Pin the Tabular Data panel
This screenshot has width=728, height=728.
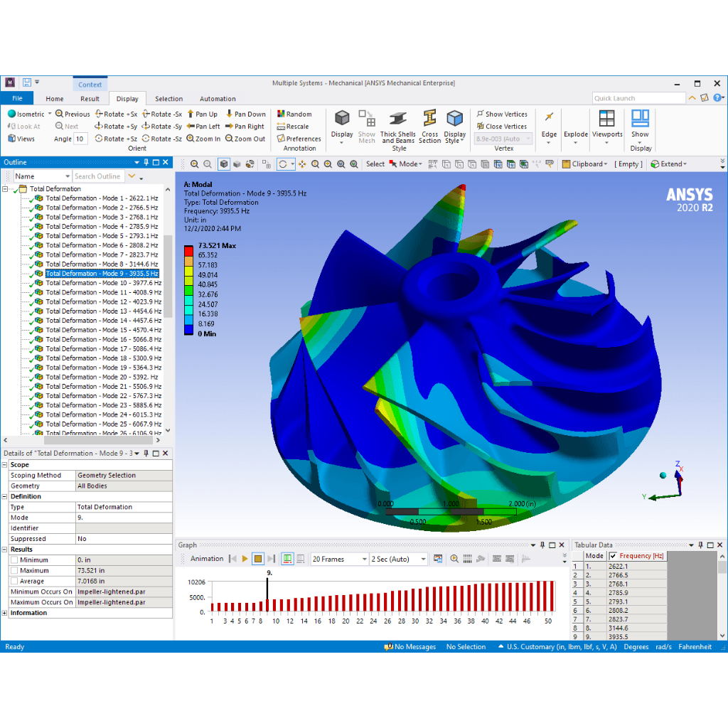point(700,545)
